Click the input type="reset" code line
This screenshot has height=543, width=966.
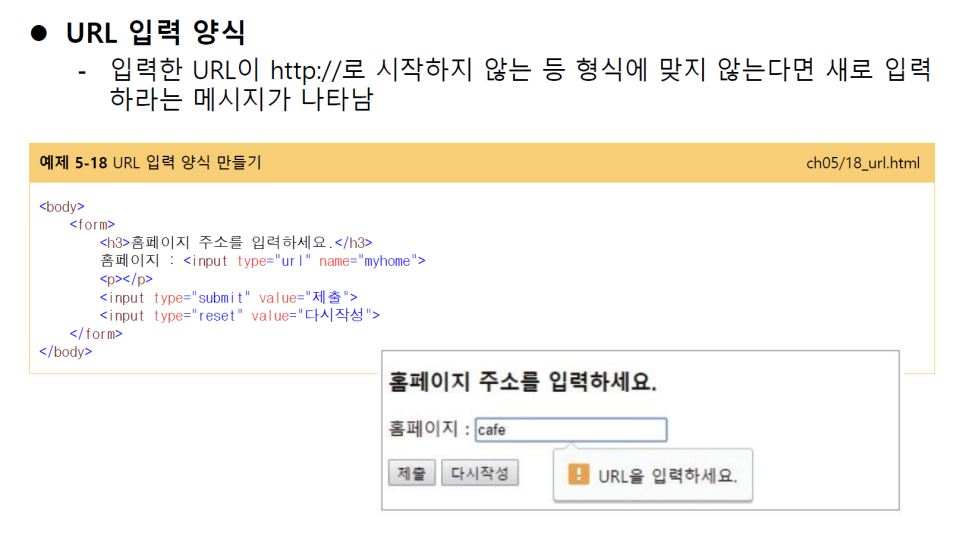[x=240, y=316]
